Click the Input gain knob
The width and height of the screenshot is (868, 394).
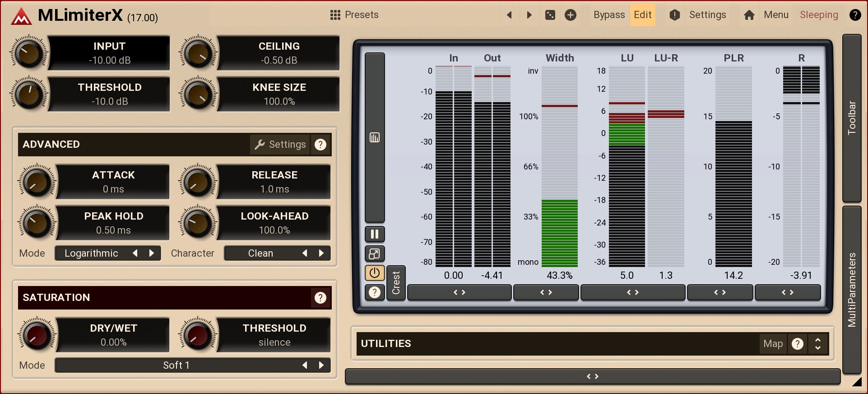pos(29,53)
